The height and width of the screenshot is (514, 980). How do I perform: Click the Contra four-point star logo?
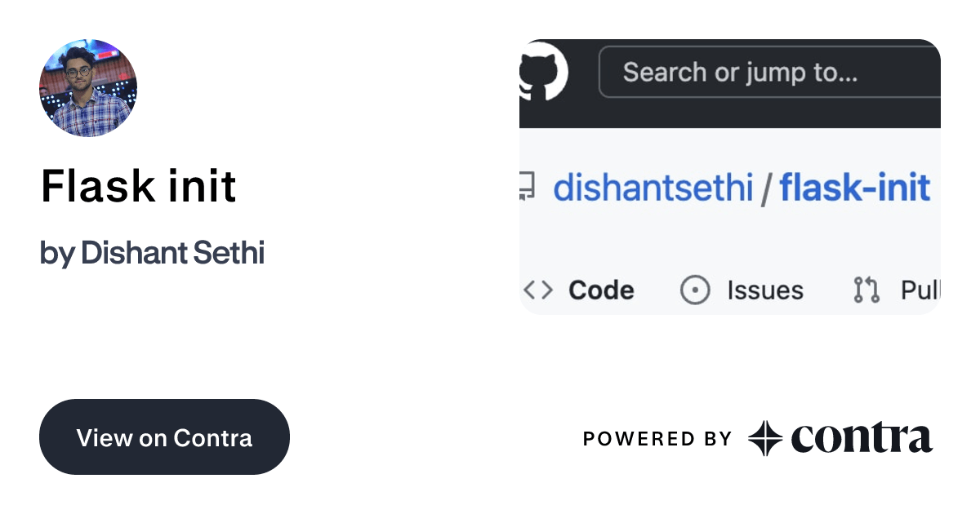pyautogui.click(x=765, y=439)
